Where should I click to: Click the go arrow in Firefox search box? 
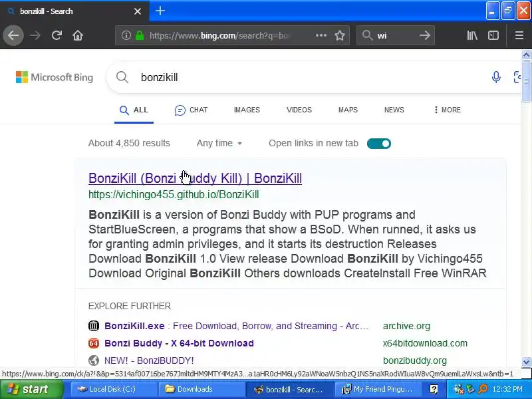pyautogui.click(x=424, y=35)
